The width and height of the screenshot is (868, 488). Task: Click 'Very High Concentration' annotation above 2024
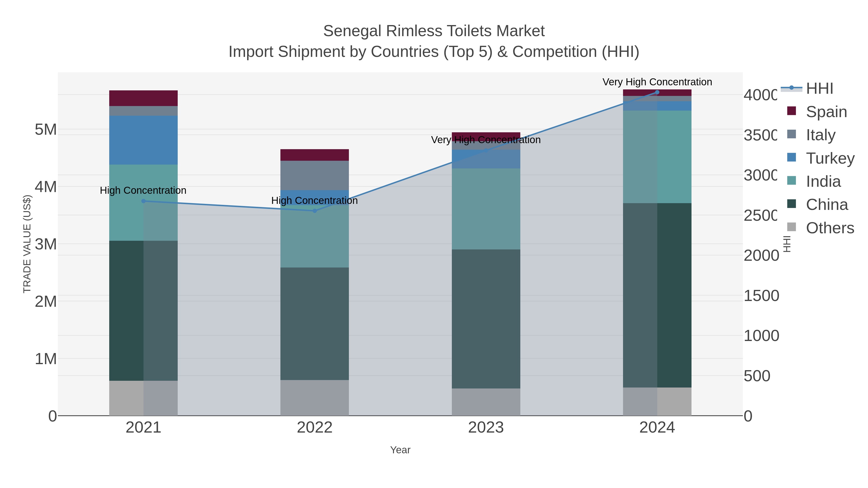[658, 82]
